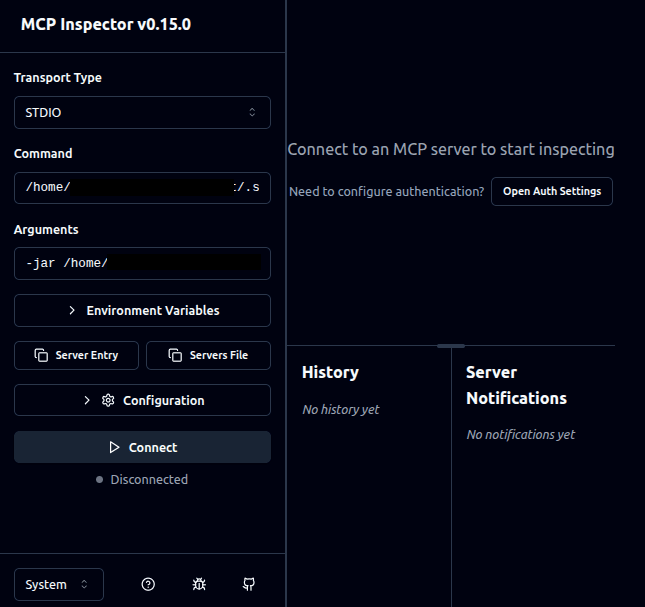The image size is (645, 607).
Task: Focus the Command input field
Action: tap(142, 187)
